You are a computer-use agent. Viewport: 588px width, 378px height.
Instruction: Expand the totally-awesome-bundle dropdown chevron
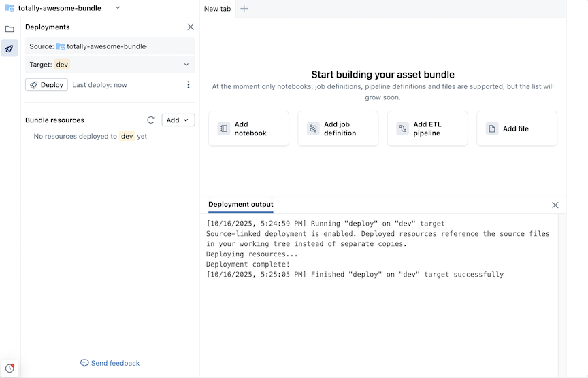(118, 8)
